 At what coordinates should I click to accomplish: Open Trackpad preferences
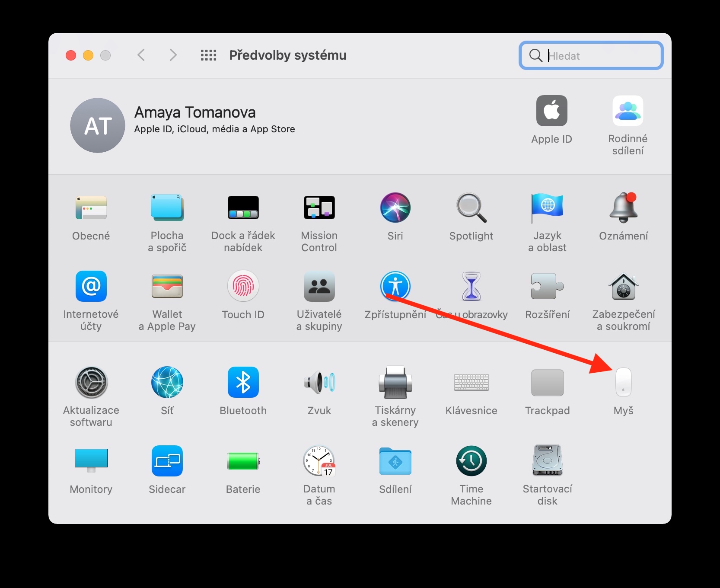pyautogui.click(x=548, y=382)
